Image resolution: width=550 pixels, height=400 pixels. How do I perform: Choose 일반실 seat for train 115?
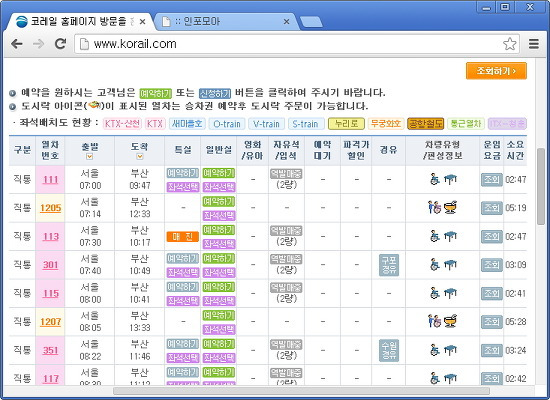tap(219, 301)
